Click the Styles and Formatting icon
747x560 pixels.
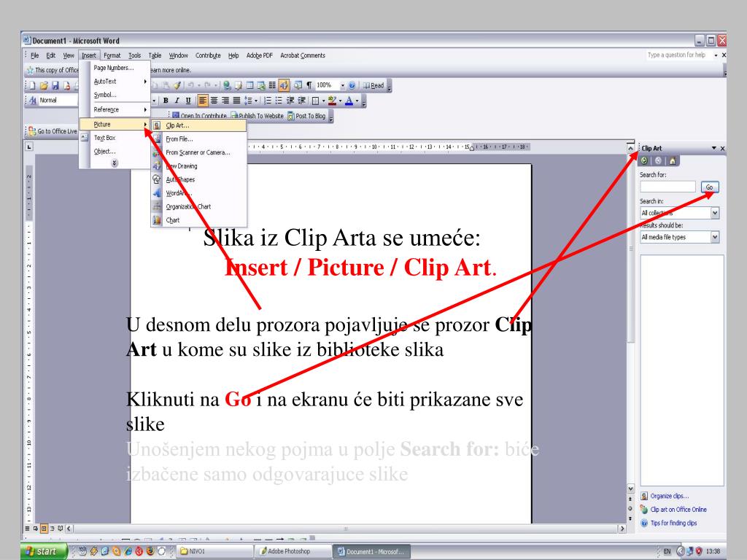click(x=32, y=101)
